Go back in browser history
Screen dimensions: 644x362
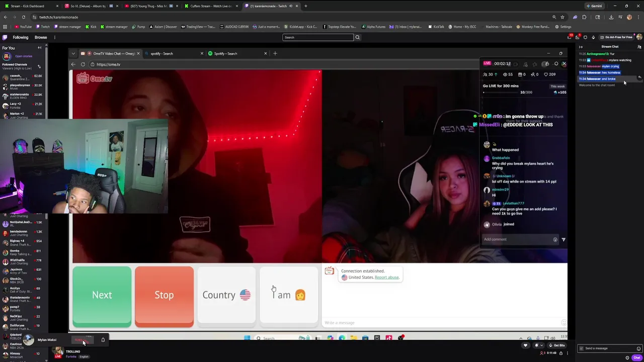(x=5, y=17)
